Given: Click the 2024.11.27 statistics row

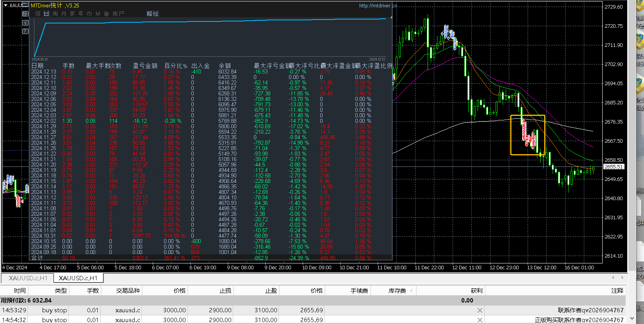Looking at the screenshot, I should [x=211, y=137].
